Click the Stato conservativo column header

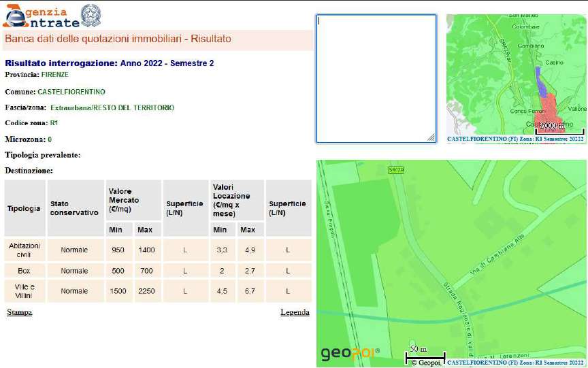tap(74, 209)
